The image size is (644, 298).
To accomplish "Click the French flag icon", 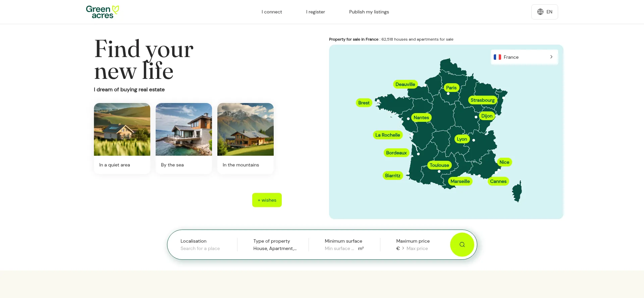I will tap(497, 57).
